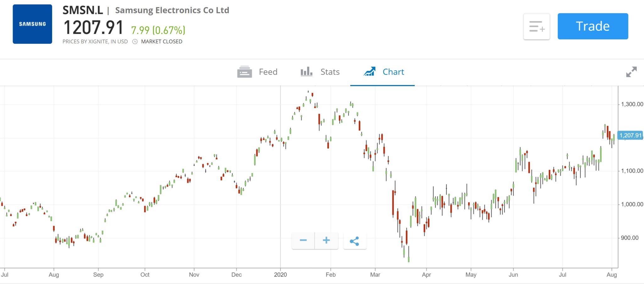Image resolution: width=644 pixels, height=284 pixels.
Task: Switch to the Stats tab
Action: coord(329,72)
